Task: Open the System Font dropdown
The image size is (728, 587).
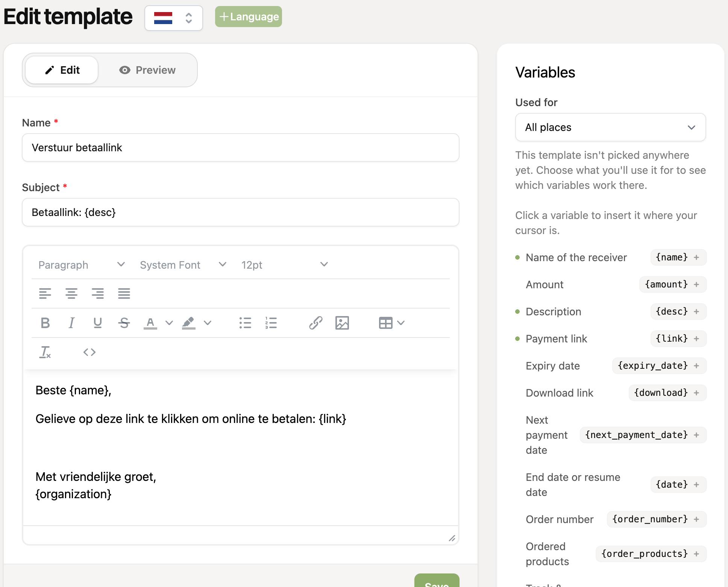Action: click(x=183, y=265)
